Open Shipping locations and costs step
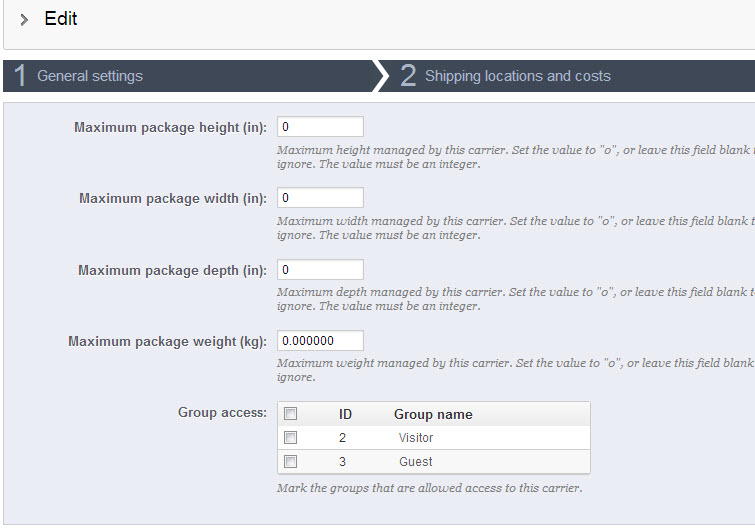The image size is (755, 528). tap(517, 76)
